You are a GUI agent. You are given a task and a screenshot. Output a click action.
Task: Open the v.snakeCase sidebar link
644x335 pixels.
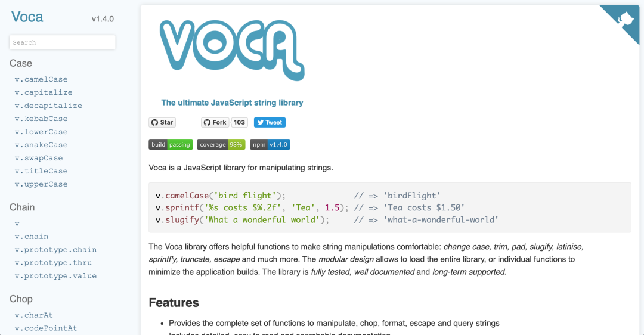click(41, 145)
